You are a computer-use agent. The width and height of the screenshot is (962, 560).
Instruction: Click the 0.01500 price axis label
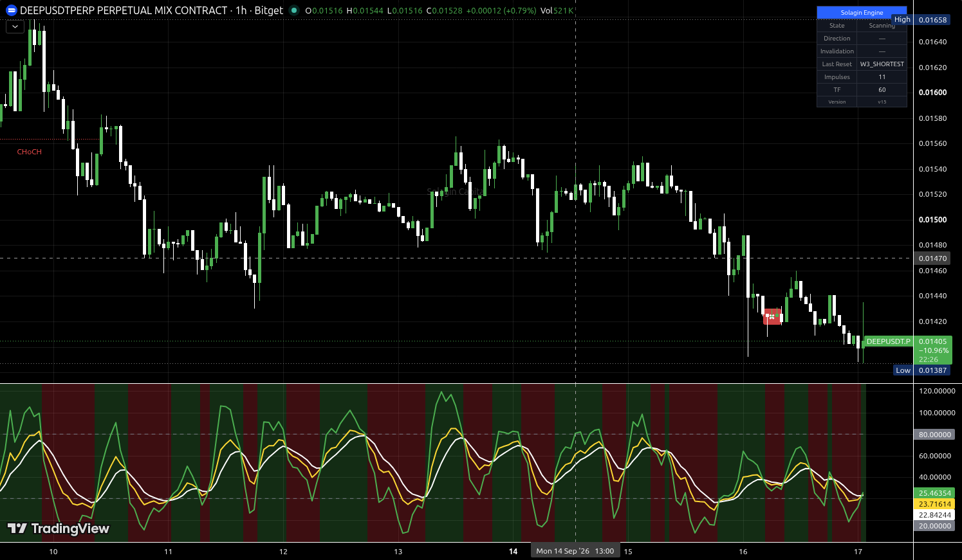(x=932, y=220)
